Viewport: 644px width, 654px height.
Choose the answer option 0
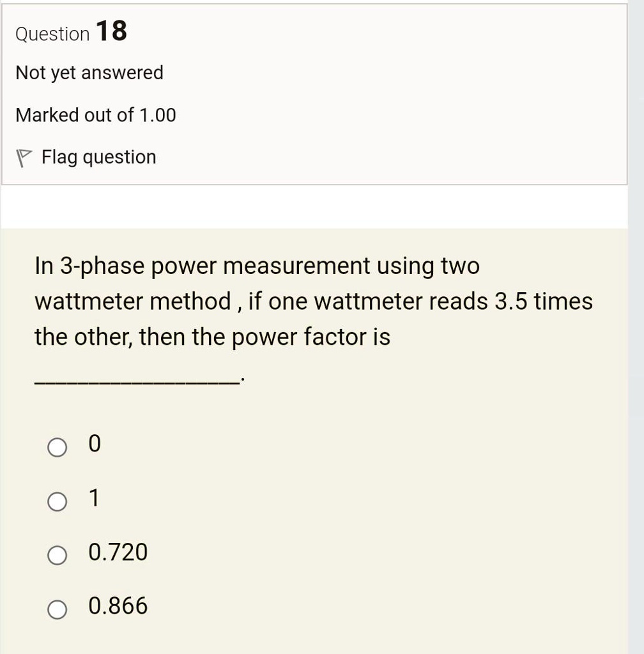(x=57, y=447)
